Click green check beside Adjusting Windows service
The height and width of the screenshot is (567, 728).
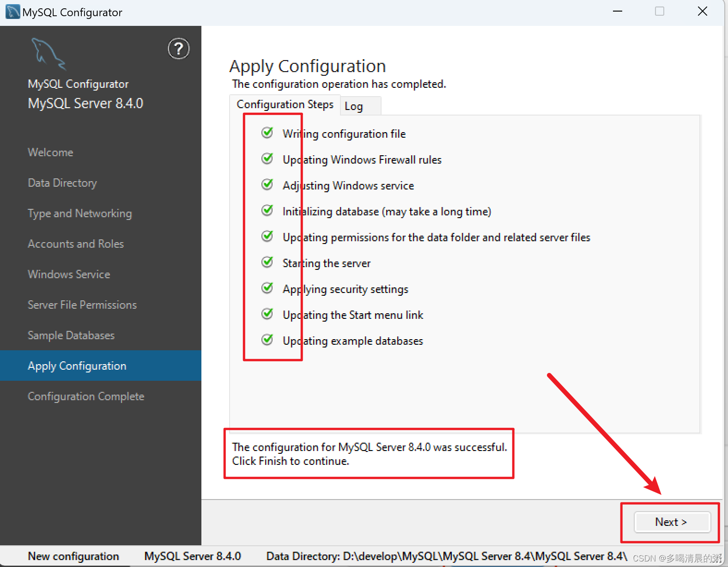click(267, 185)
